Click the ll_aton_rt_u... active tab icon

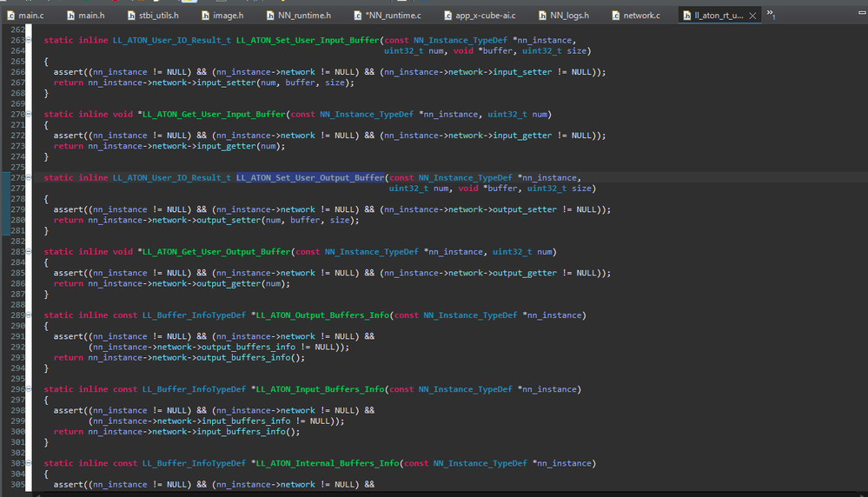pos(688,16)
